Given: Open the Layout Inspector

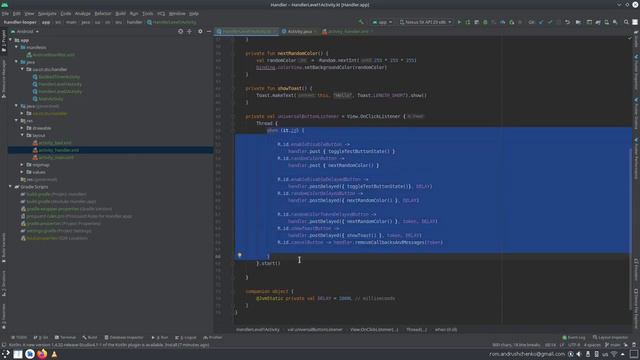Looking at the screenshot, I should click(611, 338).
